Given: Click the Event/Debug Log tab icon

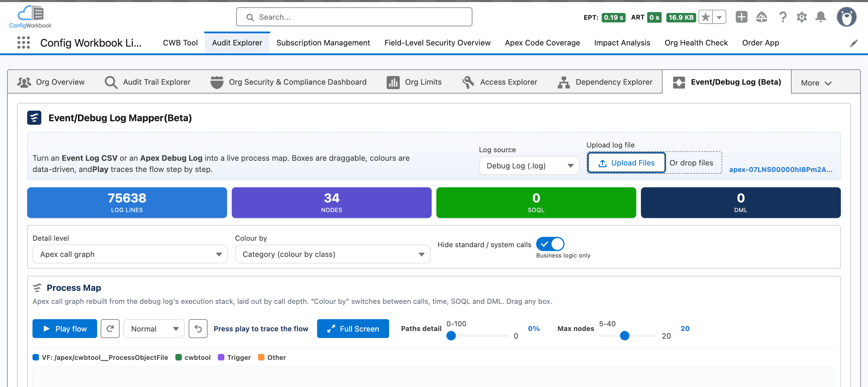Looking at the screenshot, I should coord(679,82).
